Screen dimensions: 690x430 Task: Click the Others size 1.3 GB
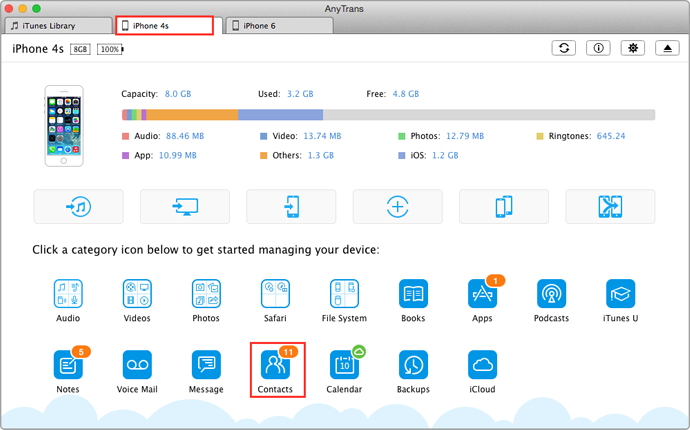click(x=321, y=155)
